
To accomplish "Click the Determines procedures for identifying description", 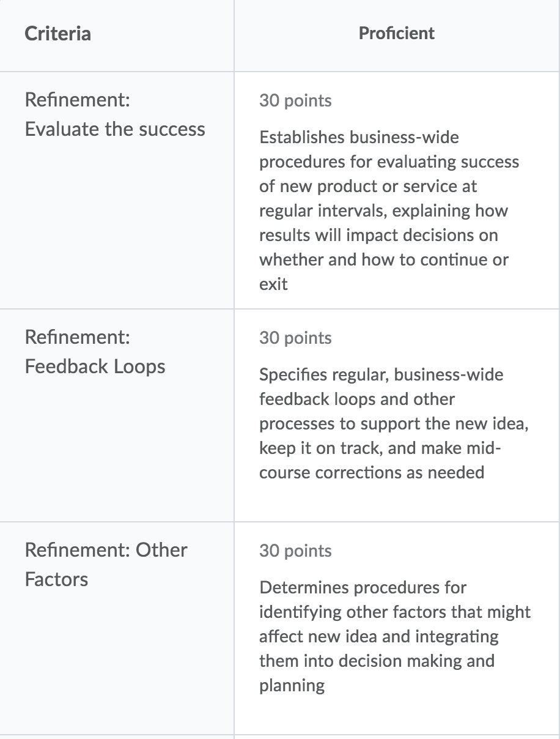I will 395,636.
